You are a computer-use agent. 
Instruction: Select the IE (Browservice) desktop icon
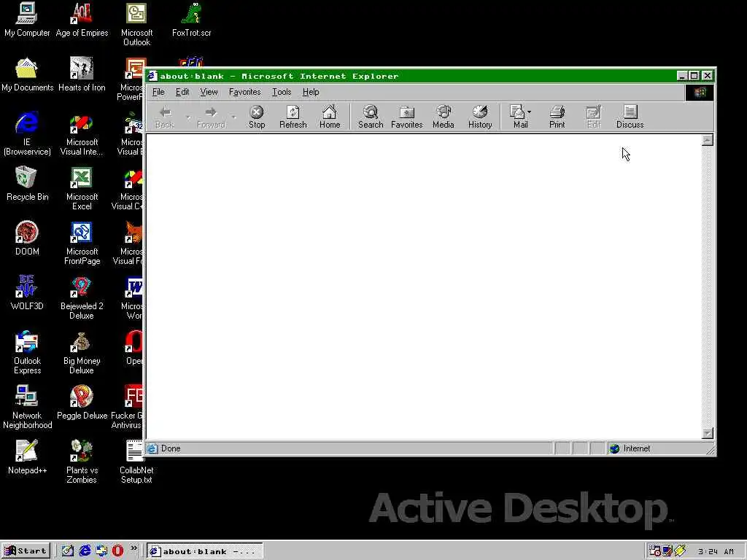pyautogui.click(x=27, y=134)
